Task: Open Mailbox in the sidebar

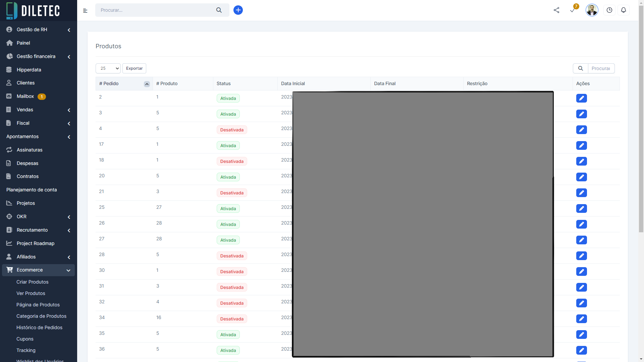Action: click(25, 96)
